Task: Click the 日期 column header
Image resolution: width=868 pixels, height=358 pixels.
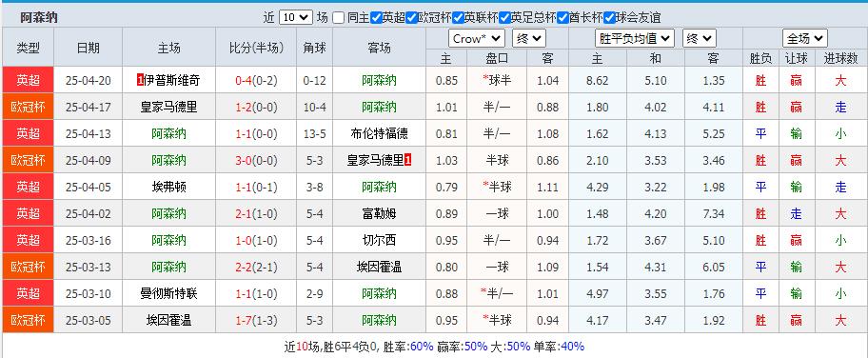Action: click(88, 48)
